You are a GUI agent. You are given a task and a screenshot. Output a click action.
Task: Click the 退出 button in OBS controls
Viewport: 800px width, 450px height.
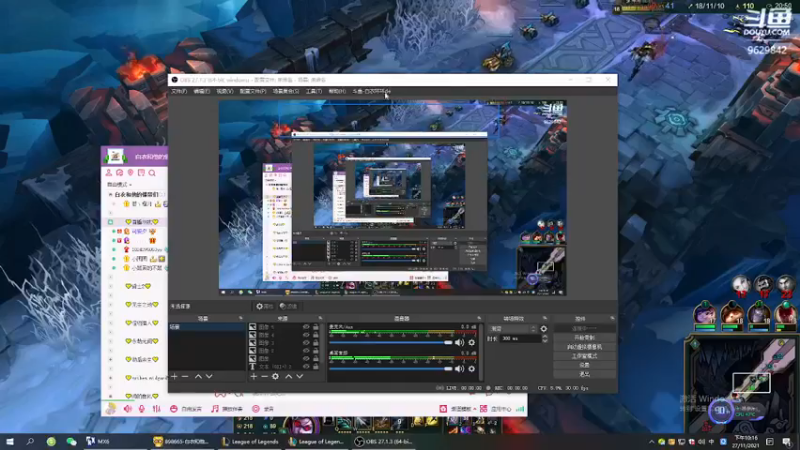pos(584,374)
